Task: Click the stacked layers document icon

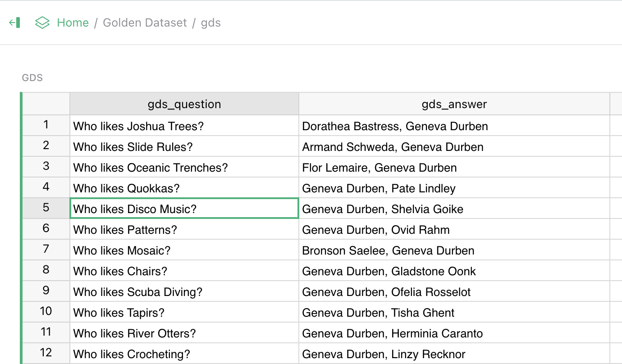Action: 42,23
